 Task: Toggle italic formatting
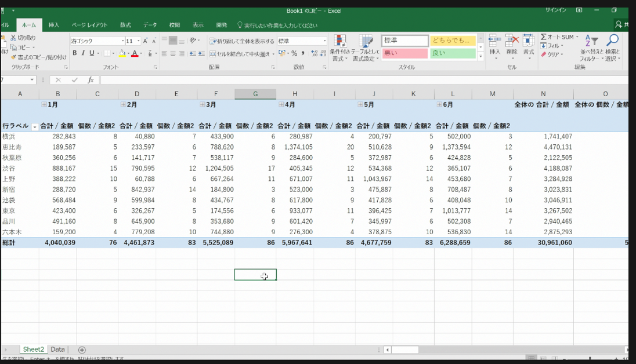(83, 53)
